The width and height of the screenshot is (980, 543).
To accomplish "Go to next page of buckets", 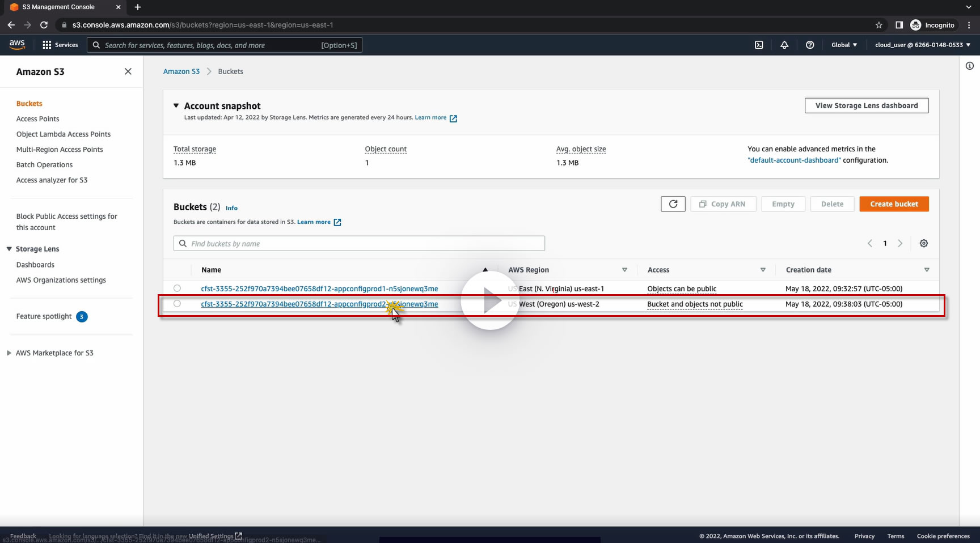I will [900, 243].
